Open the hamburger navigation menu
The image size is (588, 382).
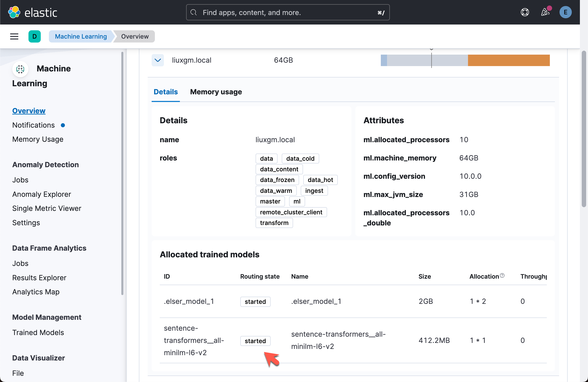pos(14,37)
